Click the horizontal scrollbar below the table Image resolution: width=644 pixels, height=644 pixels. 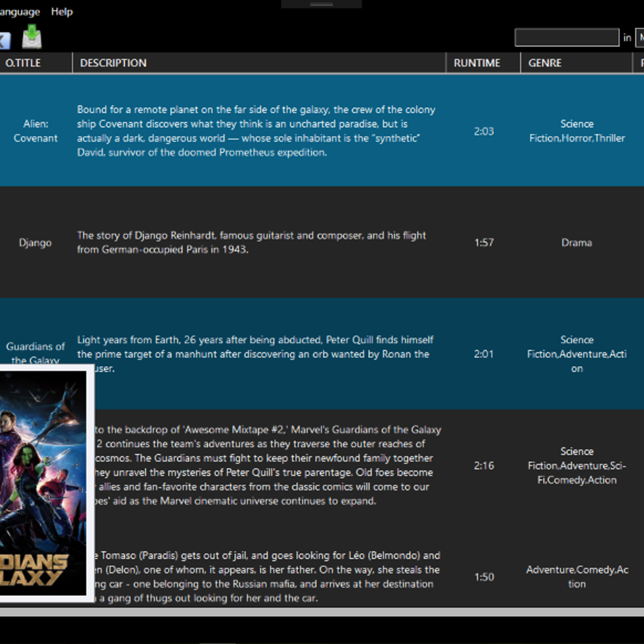coord(322,612)
